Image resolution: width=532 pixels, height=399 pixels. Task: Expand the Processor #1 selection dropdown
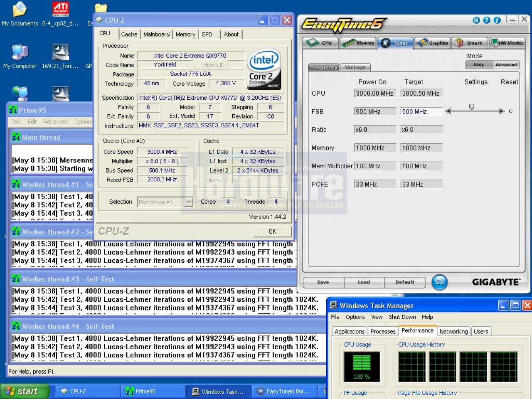pos(189,202)
